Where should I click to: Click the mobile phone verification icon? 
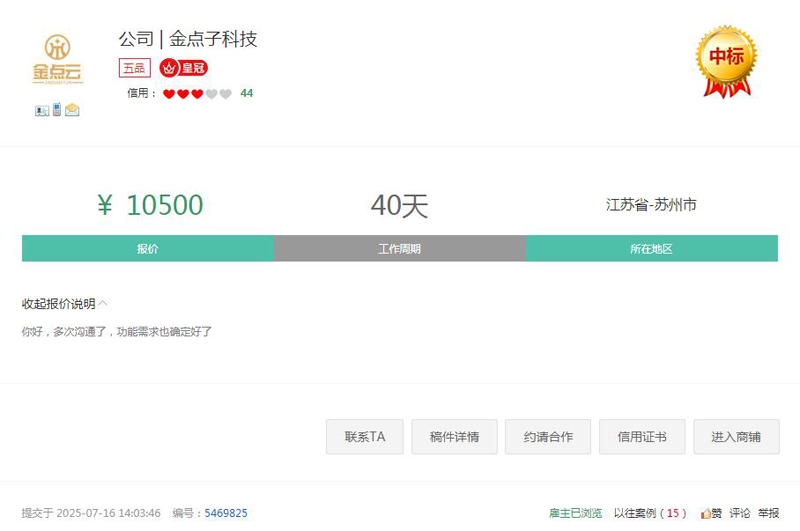click(x=57, y=109)
